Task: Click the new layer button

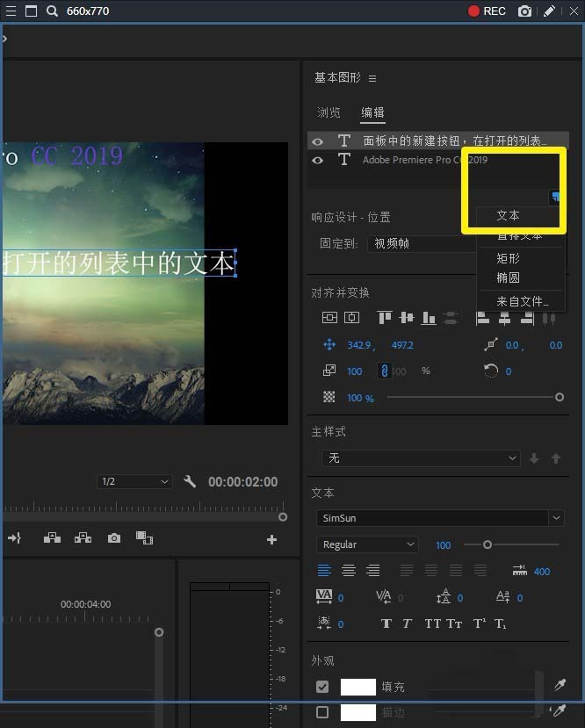Action: click(555, 197)
